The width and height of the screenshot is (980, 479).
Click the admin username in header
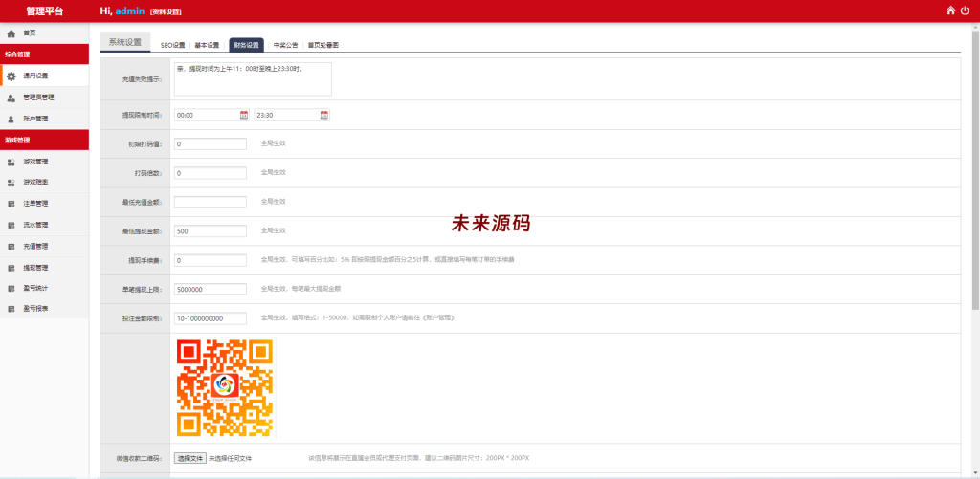[x=130, y=11]
